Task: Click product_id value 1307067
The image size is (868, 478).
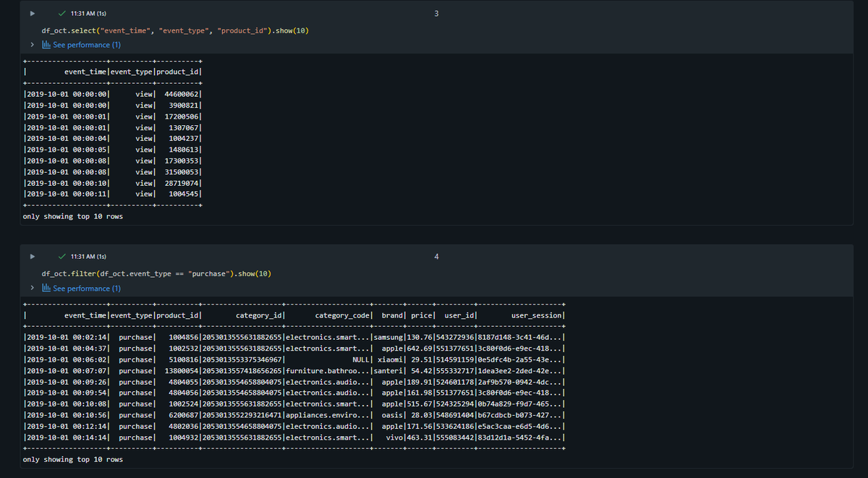Action: point(184,127)
